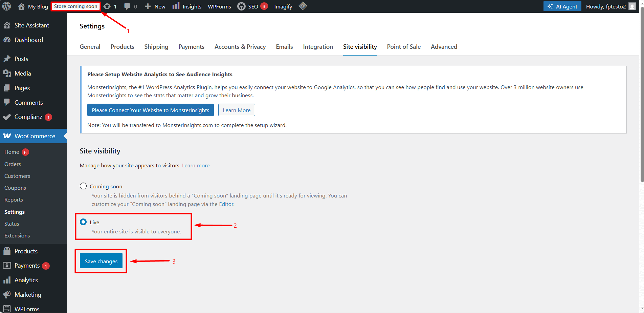Select the Live visibility radio button
The width and height of the screenshot is (644, 313).
83,222
